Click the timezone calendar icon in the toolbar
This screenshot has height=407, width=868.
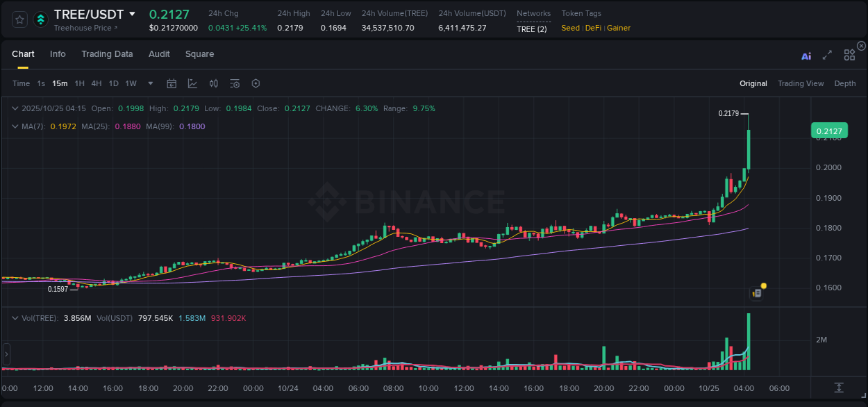click(172, 83)
